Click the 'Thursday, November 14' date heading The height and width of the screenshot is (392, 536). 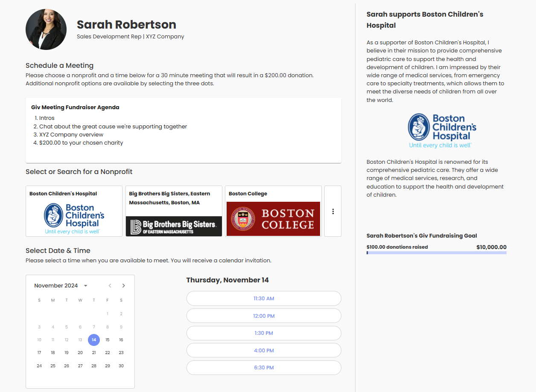227,280
